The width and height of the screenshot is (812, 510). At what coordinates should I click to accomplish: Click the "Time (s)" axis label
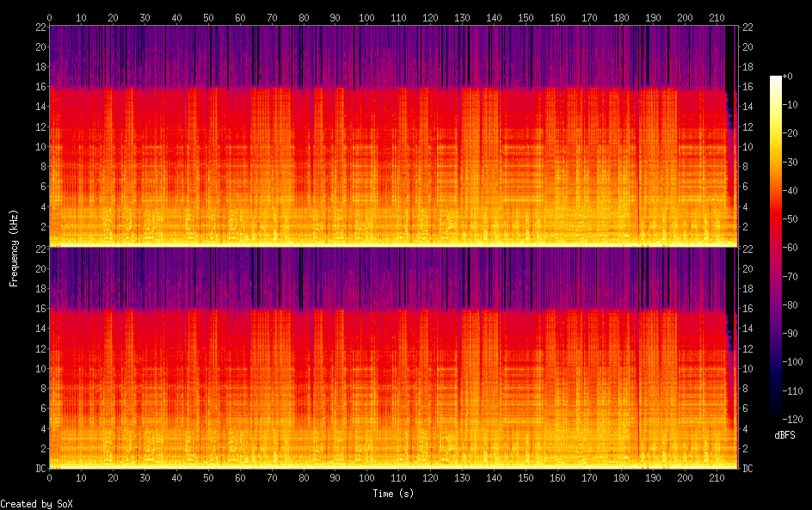pyautogui.click(x=395, y=494)
